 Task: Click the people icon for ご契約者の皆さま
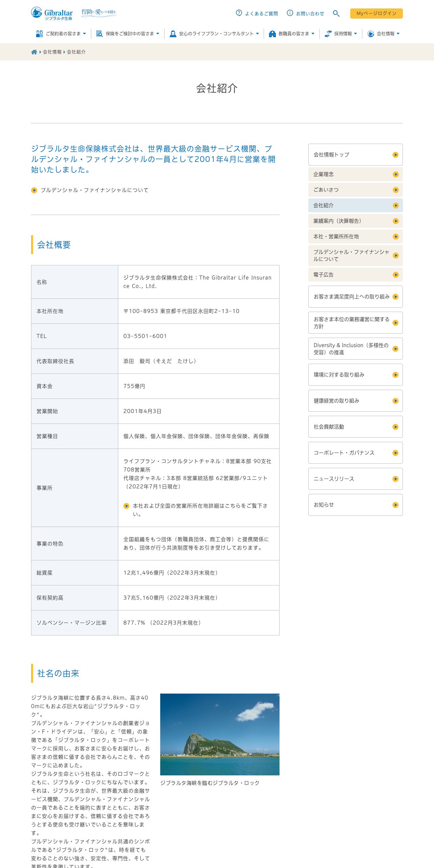click(40, 33)
